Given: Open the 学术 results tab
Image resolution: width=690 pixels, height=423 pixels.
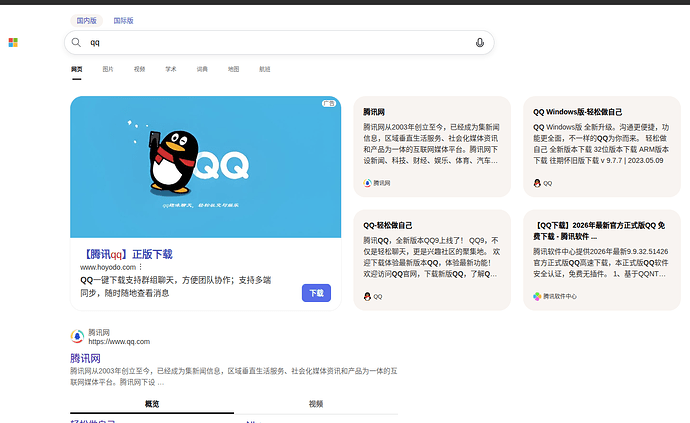Looking at the screenshot, I should (x=171, y=69).
